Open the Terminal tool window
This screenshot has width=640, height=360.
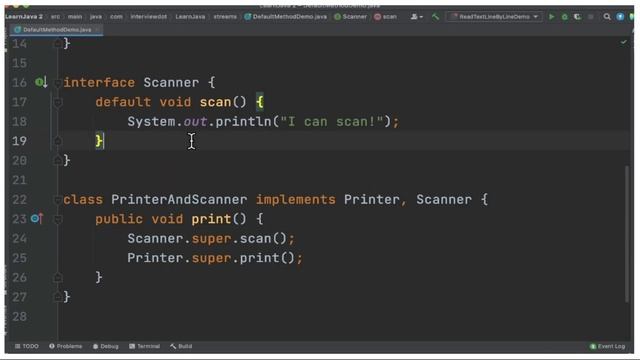tap(144, 346)
